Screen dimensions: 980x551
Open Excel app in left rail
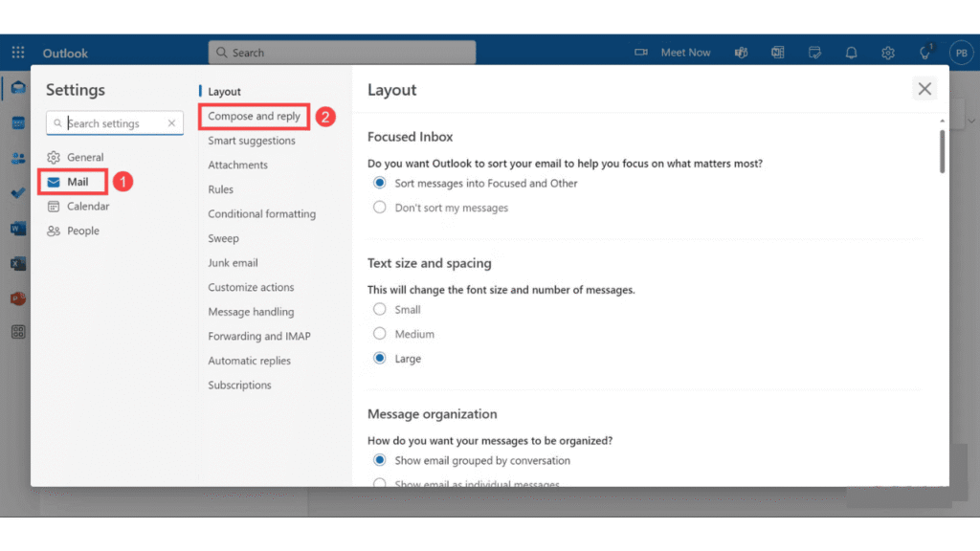click(18, 264)
